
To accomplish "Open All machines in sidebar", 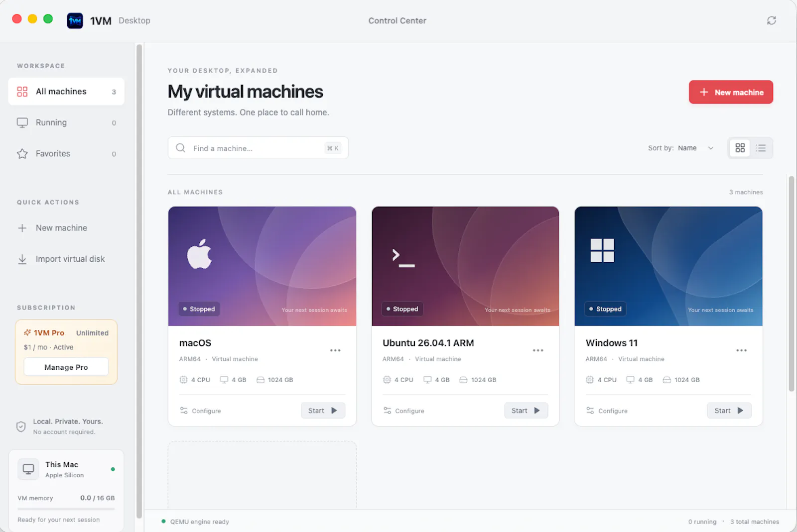I will pos(66,92).
